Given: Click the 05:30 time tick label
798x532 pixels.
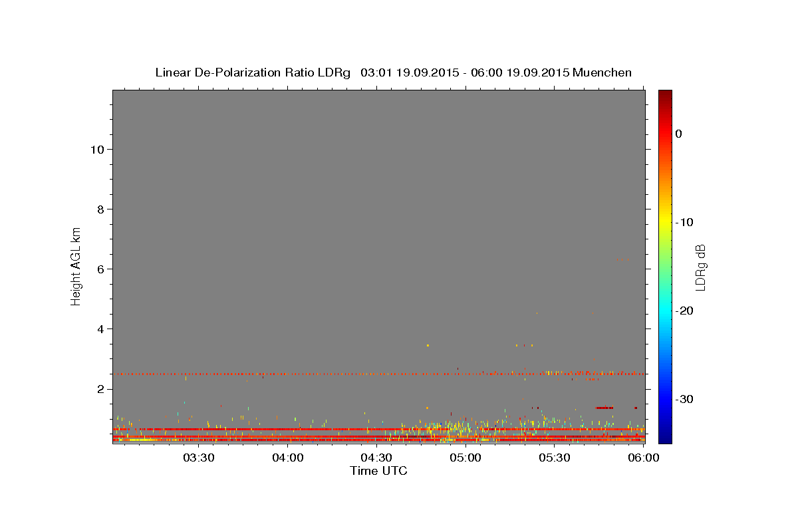Looking at the screenshot, I should [554, 458].
